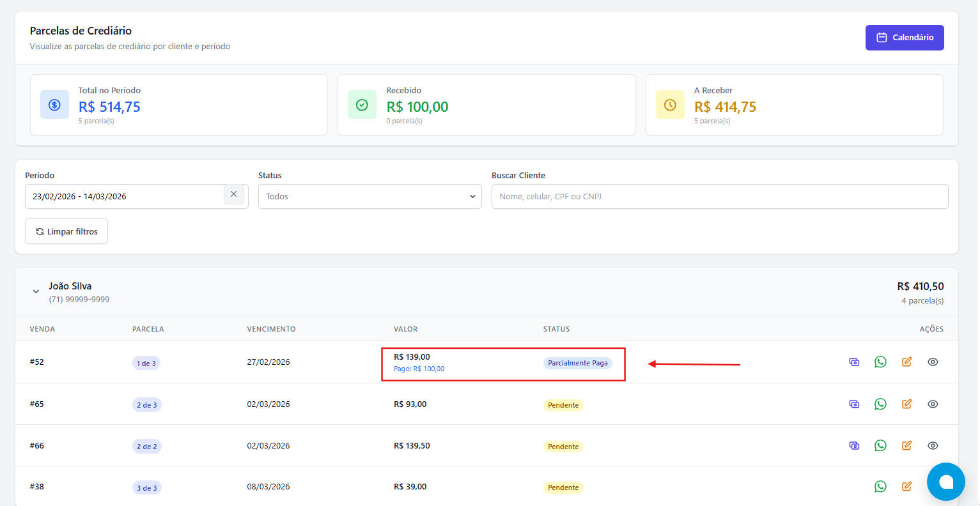This screenshot has height=506, width=980.
Task: Click the Parcialmente Paga status badge
Action: point(577,364)
